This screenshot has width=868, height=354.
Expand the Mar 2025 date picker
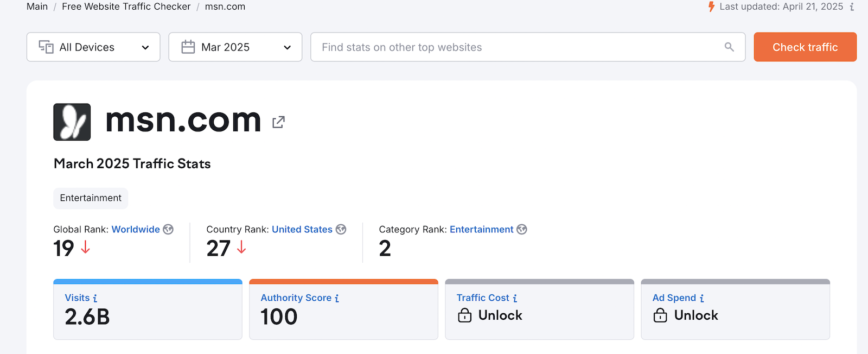coord(235,47)
